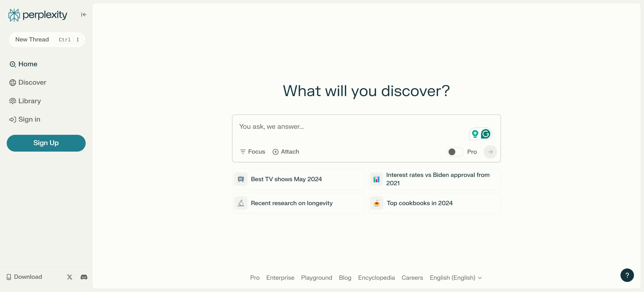Viewport: 644px width, 292px height.
Task: Open the Pro footer link
Action: 255,278
